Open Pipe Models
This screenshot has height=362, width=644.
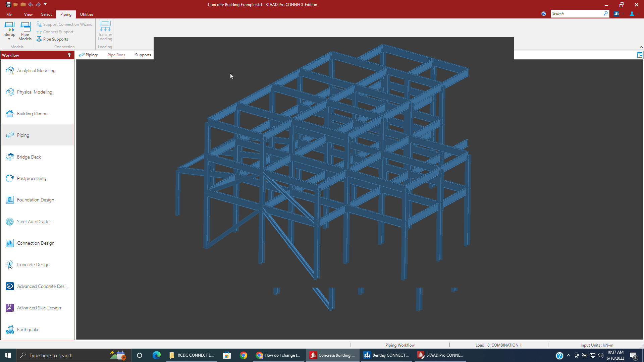click(x=25, y=31)
